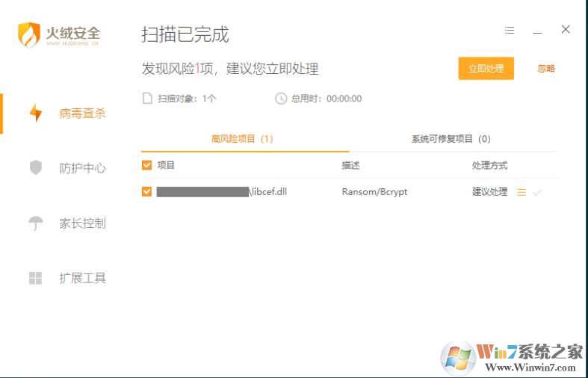Open 防护中心 shield icon in the sidebar
The width and height of the screenshot is (588, 378).
pos(36,167)
